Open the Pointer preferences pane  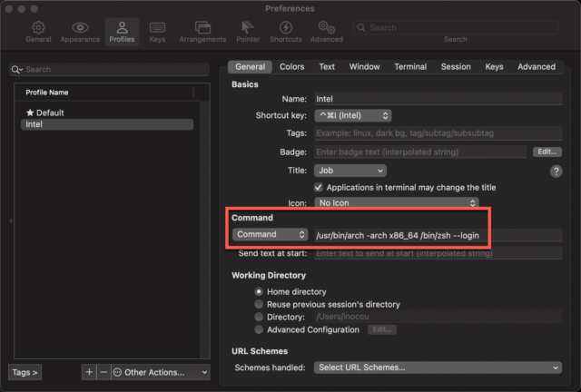point(245,32)
